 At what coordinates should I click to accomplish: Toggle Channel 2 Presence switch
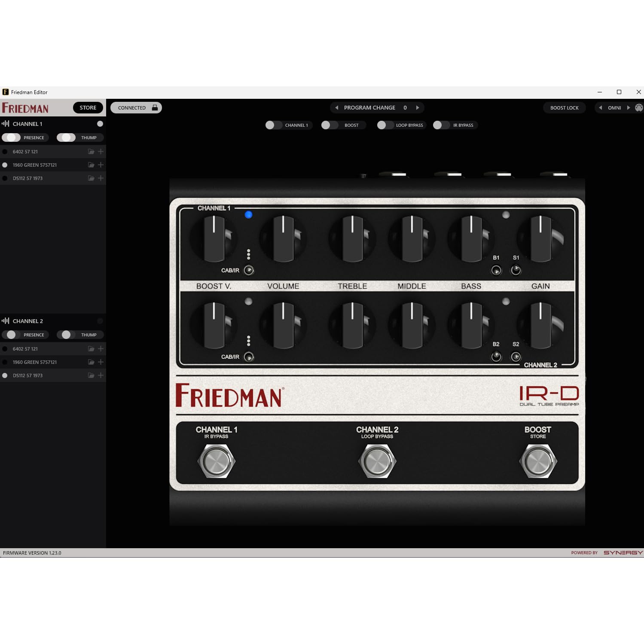pyautogui.click(x=11, y=335)
